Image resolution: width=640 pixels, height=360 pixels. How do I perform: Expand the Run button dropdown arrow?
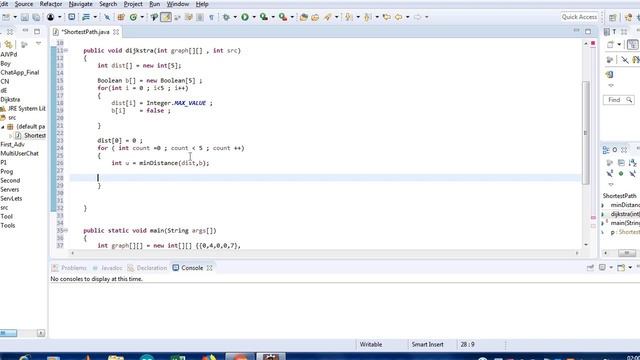253,17
